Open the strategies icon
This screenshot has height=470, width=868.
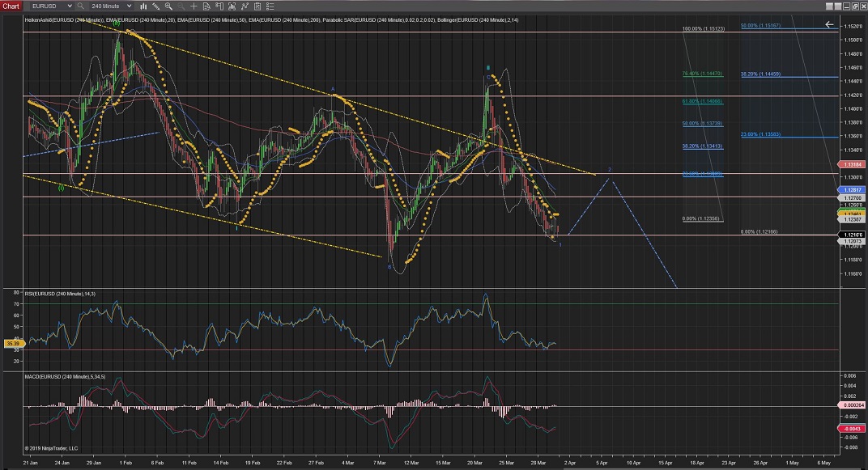(257, 6)
